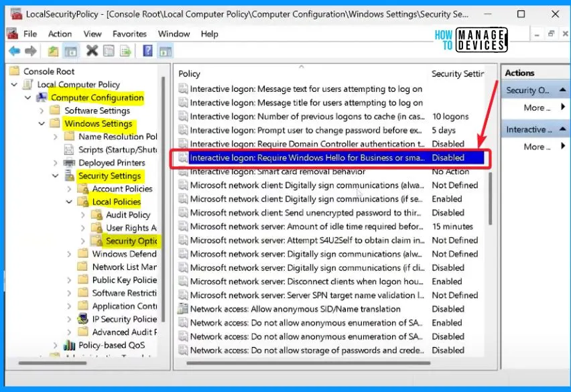Viewport: 571px width, 392px height.
Task: Click the Delete X toolbar icon
Action: (x=92, y=51)
